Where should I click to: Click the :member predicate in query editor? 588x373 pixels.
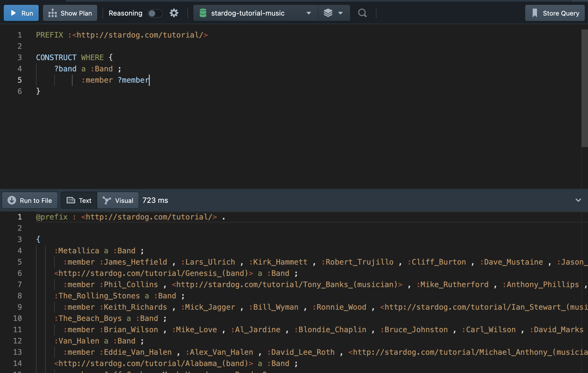(x=97, y=80)
